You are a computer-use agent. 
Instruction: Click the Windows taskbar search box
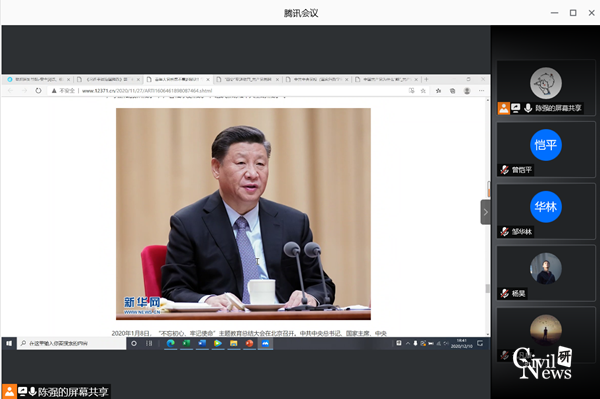tap(72, 344)
